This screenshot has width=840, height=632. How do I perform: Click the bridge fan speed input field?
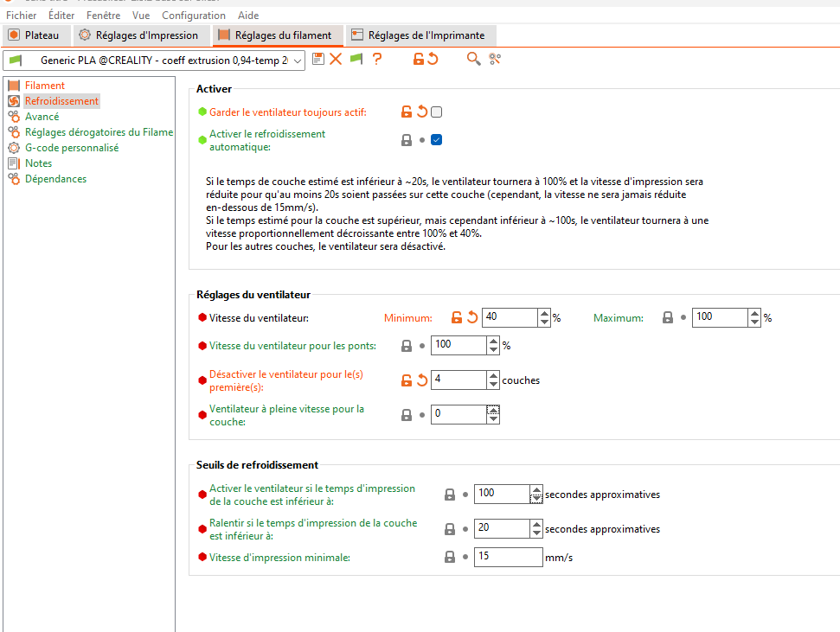coord(458,346)
